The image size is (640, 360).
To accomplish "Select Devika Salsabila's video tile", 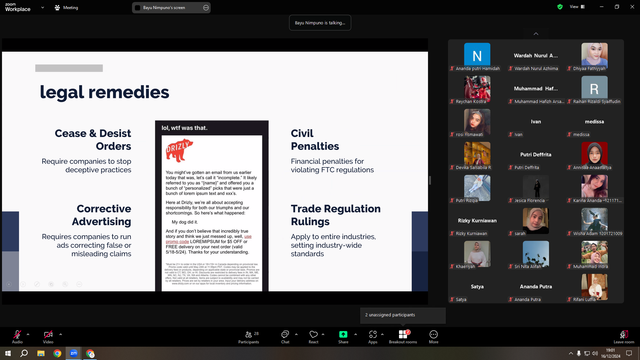I will click(x=477, y=156).
